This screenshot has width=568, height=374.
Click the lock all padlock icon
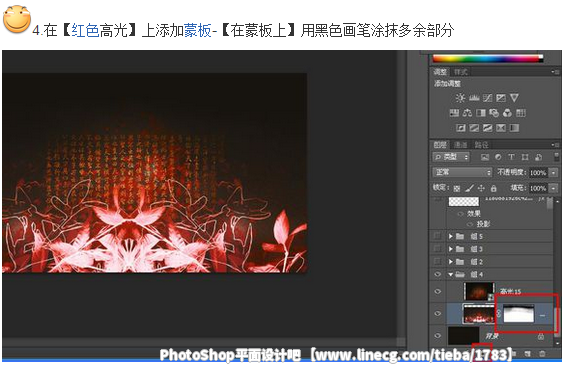point(493,188)
